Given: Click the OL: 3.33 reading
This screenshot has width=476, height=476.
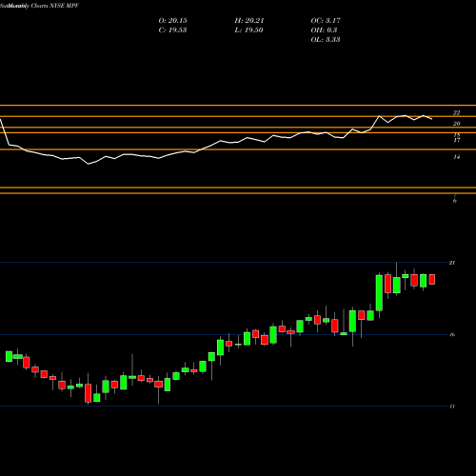Looking at the screenshot, I should 326,40.
